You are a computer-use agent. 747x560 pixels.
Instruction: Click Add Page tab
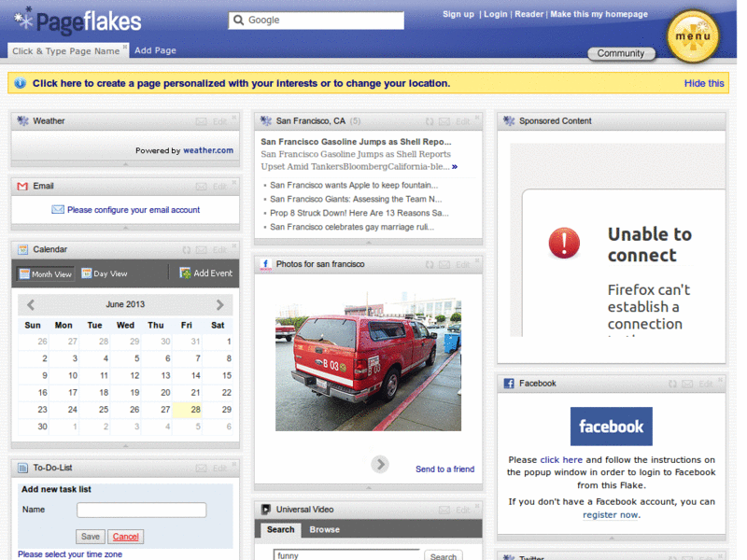click(x=155, y=50)
